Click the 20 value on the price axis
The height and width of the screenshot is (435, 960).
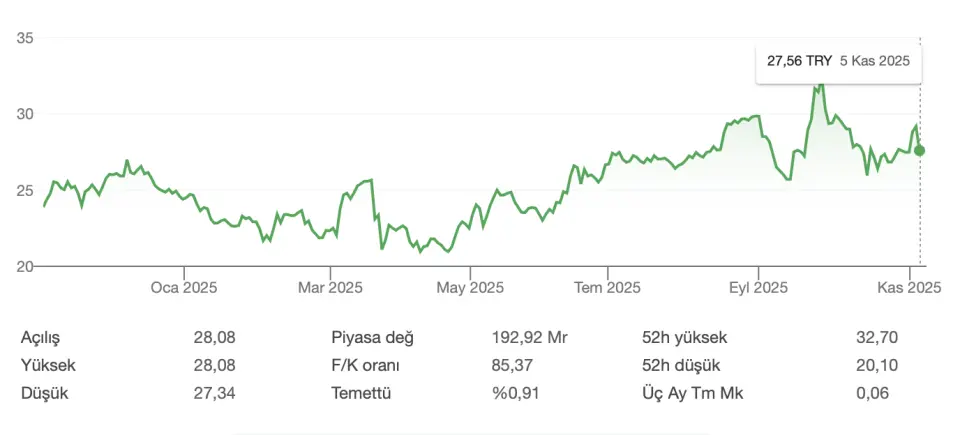(x=26, y=266)
